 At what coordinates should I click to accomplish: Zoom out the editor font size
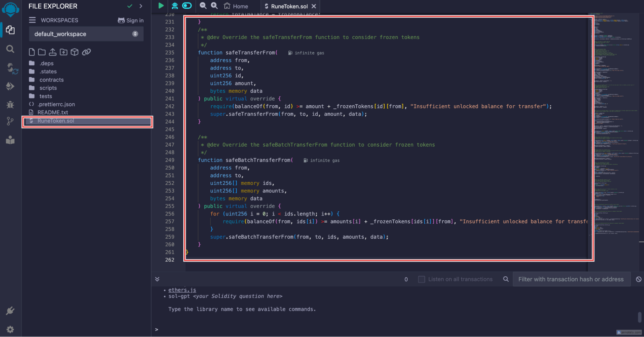coord(203,6)
